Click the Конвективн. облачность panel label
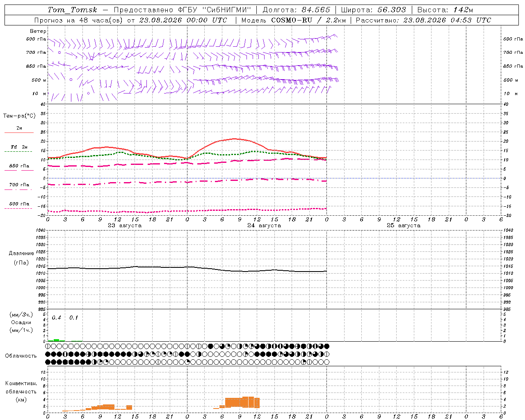The height and width of the screenshot is (420, 525). coord(21,391)
